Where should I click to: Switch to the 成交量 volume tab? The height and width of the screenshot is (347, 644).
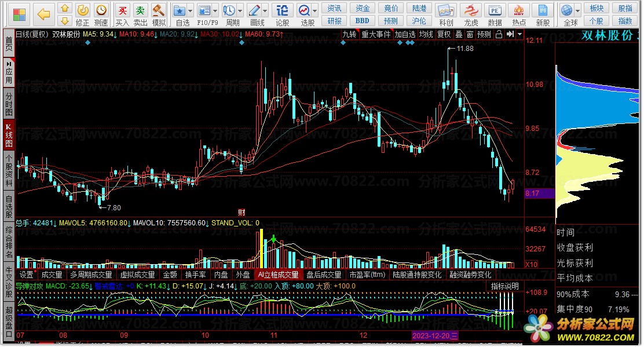pos(52,275)
